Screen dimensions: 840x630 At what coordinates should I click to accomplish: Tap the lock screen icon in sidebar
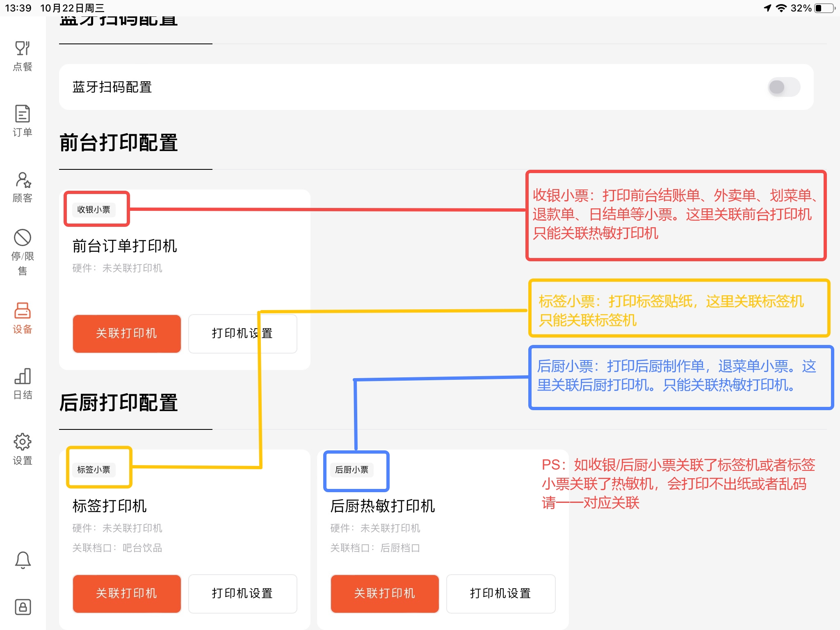point(23,607)
